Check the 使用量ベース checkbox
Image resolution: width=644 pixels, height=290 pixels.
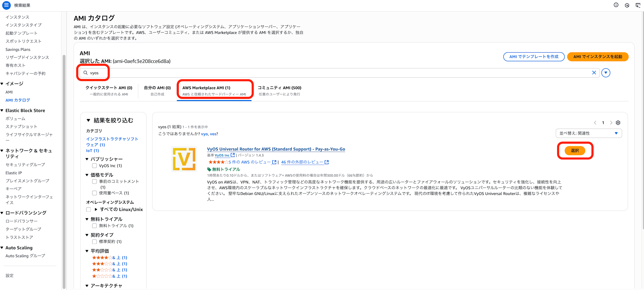pyautogui.click(x=94, y=193)
